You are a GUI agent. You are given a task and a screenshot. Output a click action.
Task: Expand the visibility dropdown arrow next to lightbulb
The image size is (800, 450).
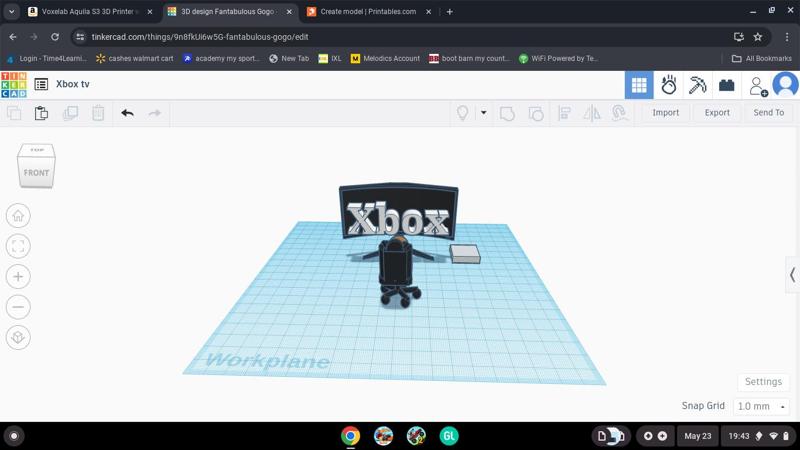pos(483,113)
